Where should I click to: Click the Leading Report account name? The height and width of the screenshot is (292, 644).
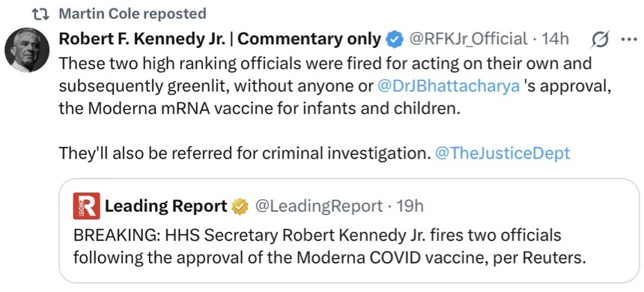166,206
